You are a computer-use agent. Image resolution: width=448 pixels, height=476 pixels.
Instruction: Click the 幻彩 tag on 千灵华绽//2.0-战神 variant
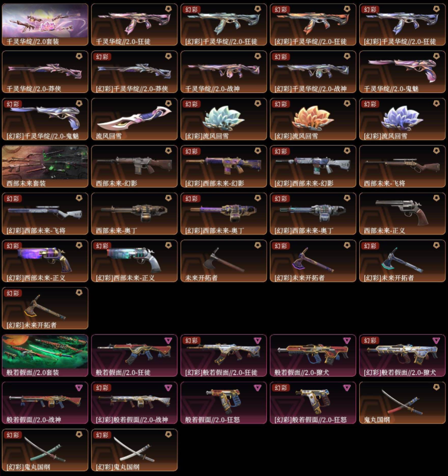(x=281, y=57)
